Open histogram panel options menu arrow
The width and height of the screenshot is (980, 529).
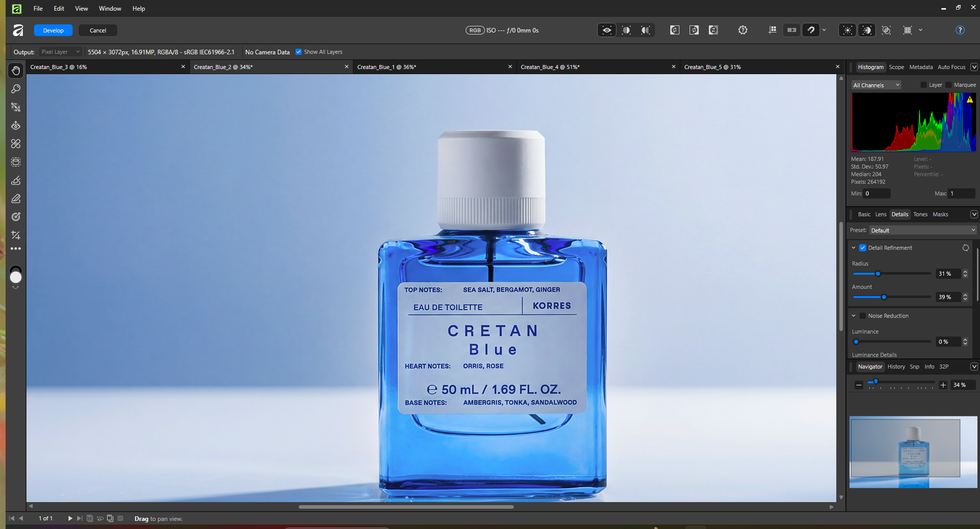[x=974, y=67]
